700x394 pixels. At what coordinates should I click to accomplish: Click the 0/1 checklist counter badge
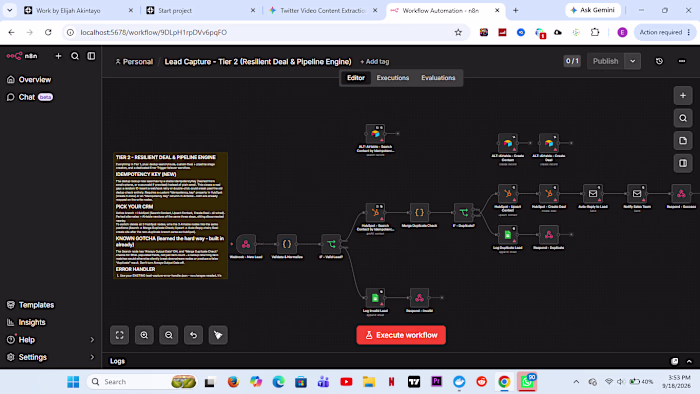click(x=572, y=61)
